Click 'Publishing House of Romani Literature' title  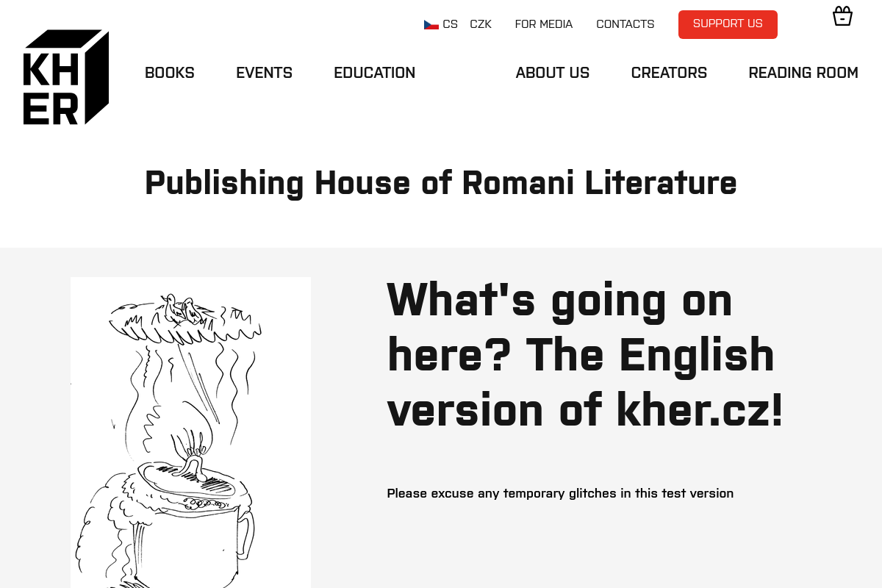coord(441,183)
